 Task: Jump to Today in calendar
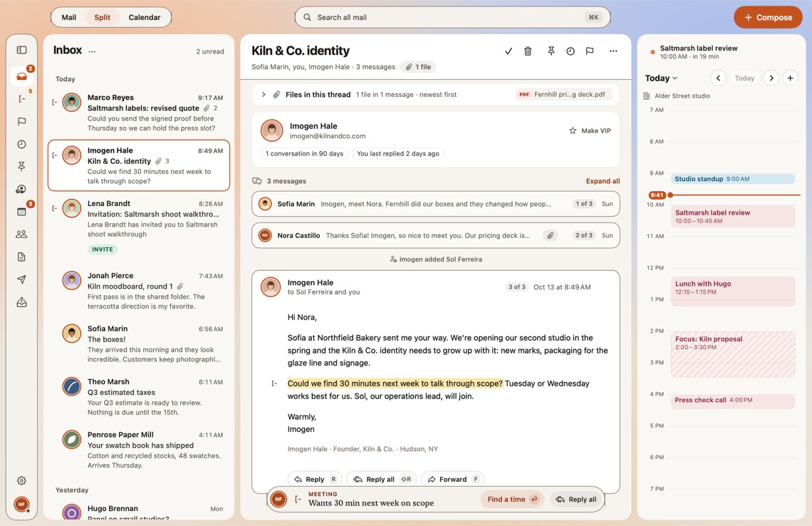[x=744, y=78]
